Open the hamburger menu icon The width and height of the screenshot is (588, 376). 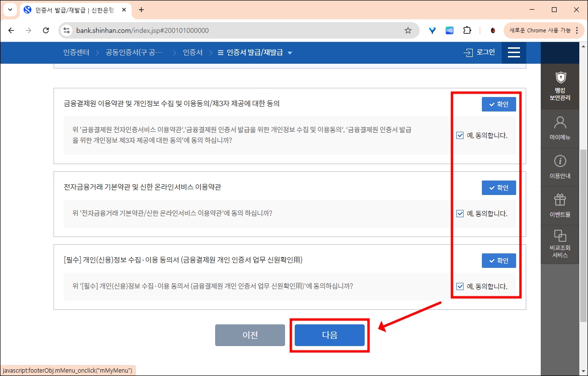514,53
